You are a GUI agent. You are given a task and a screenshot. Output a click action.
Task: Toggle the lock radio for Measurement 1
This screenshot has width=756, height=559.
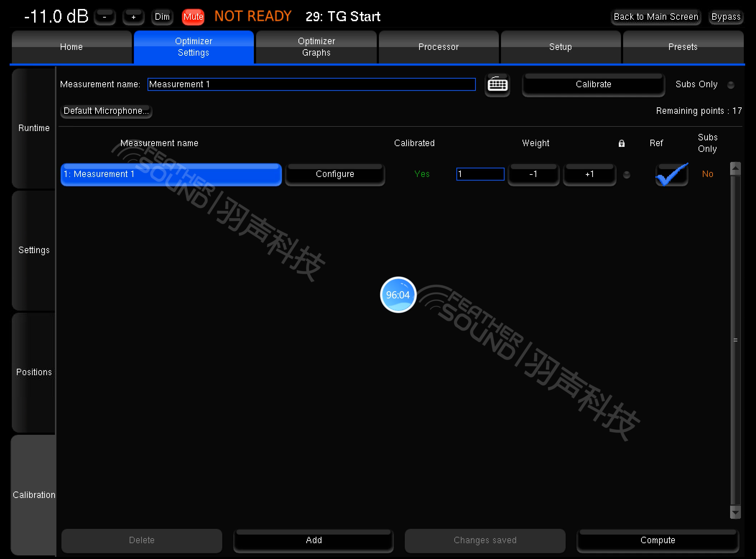626,175
